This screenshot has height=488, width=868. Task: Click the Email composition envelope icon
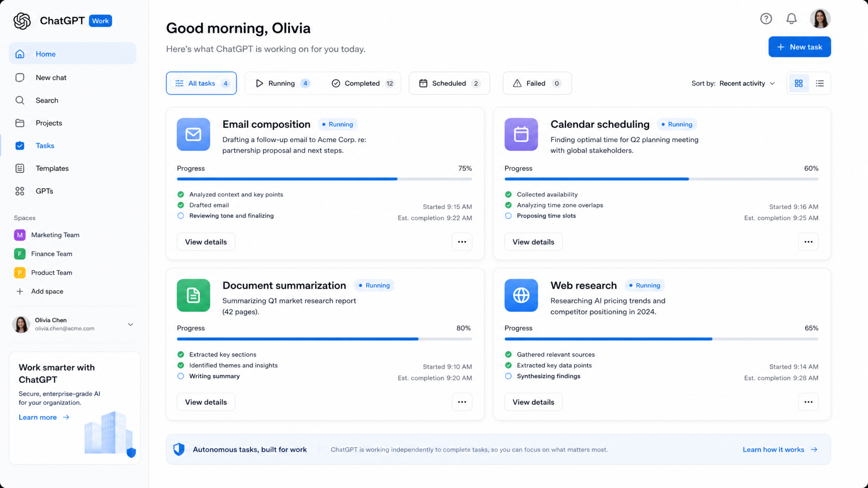pyautogui.click(x=193, y=134)
